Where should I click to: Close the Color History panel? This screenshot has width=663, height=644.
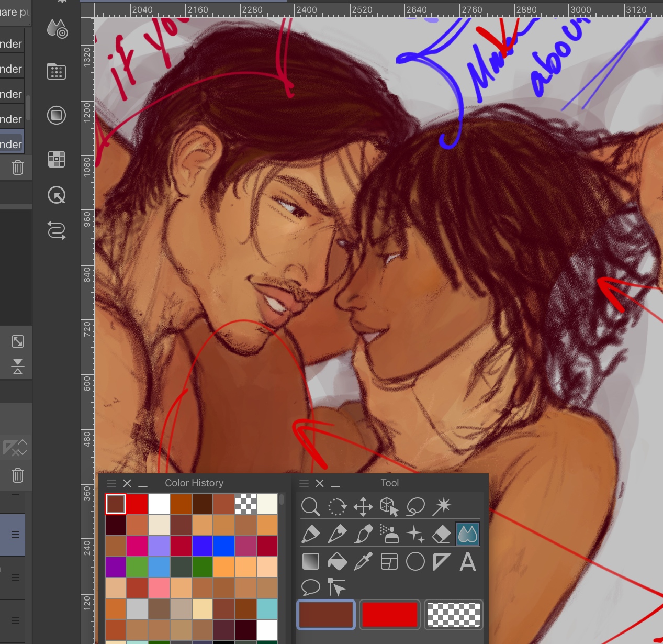click(127, 483)
